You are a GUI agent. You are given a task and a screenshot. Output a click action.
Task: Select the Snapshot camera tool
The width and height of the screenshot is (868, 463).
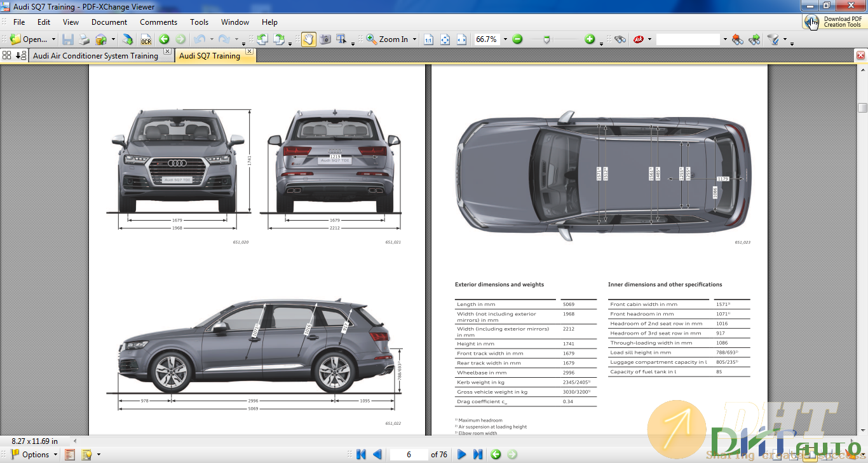pyautogui.click(x=325, y=39)
